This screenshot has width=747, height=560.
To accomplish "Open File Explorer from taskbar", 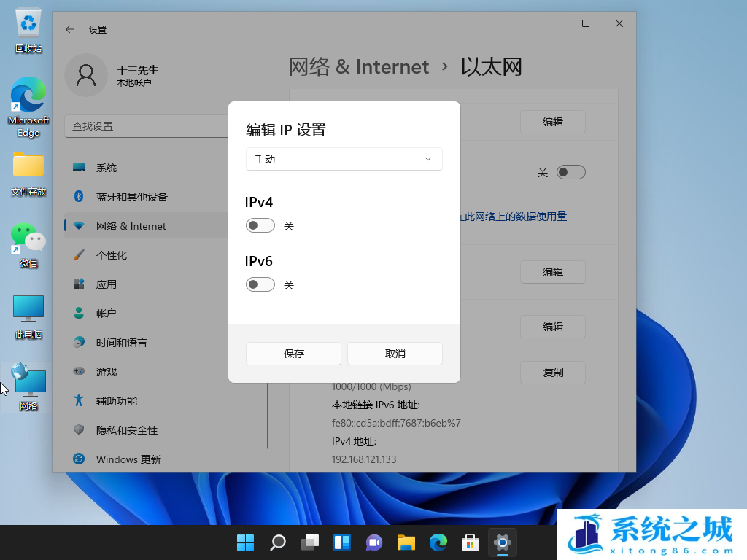I will coord(406,542).
